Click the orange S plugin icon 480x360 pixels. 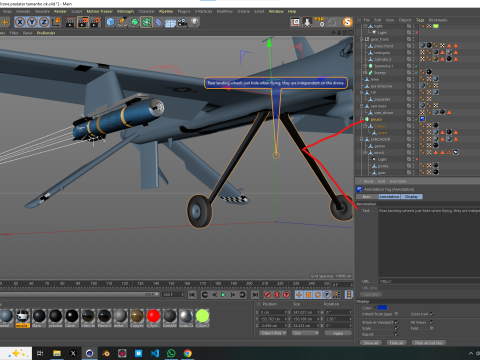[347, 22]
